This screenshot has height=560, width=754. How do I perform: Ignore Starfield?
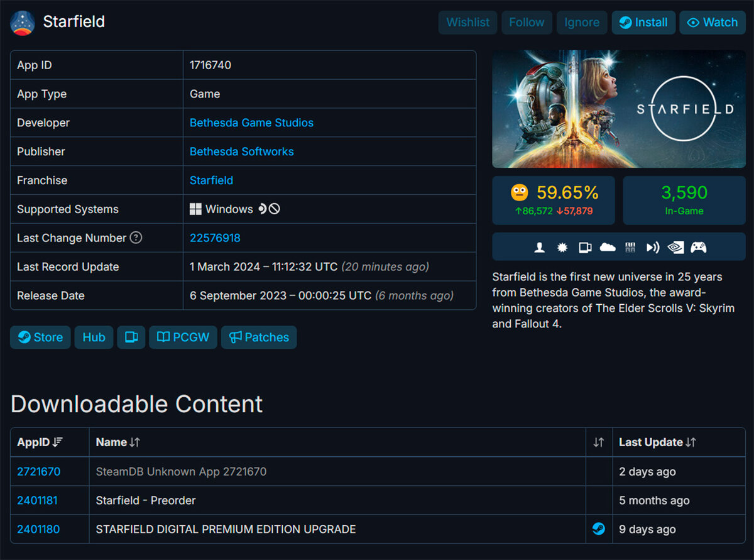click(x=582, y=23)
